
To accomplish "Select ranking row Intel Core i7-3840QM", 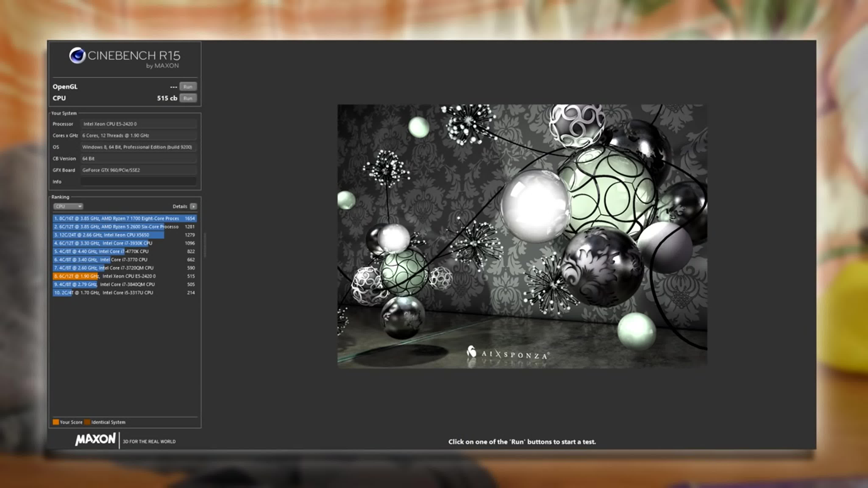I will 125,285.
